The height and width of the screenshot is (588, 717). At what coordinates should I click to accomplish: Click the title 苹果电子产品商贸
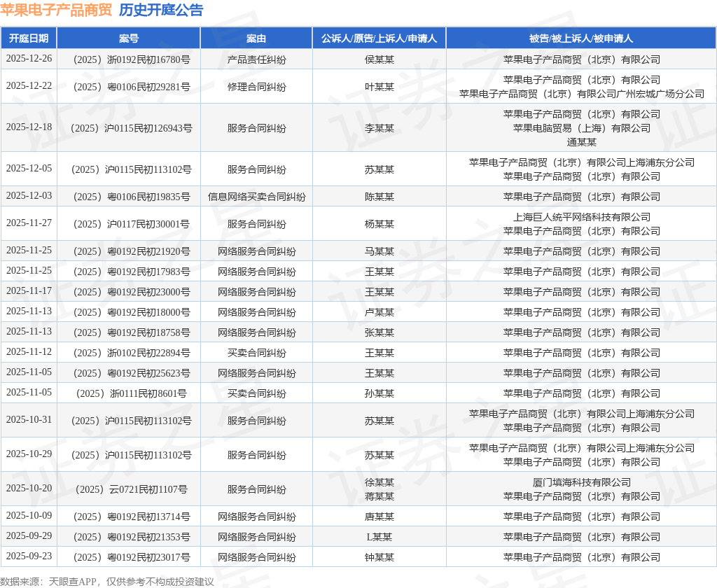tap(56, 10)
